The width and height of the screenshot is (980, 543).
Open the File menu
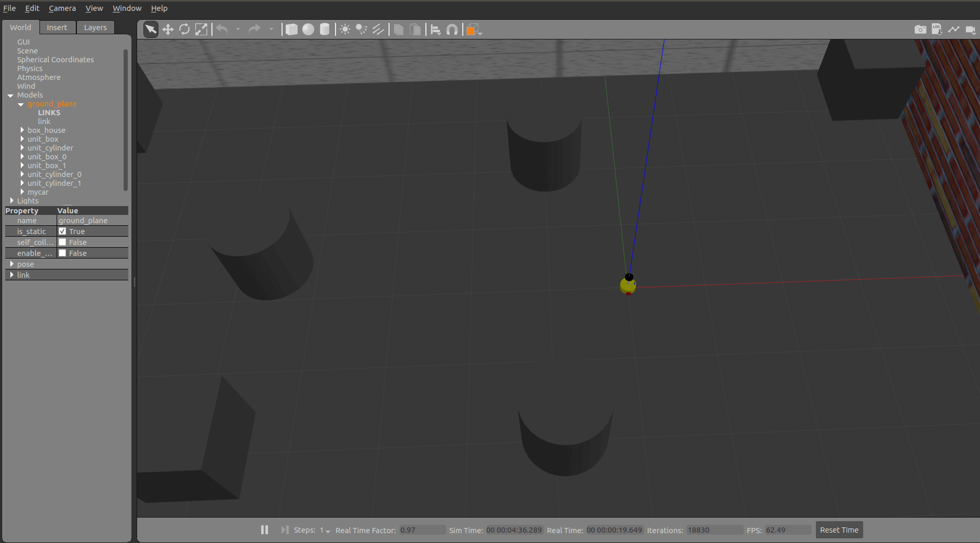[9, 8]
